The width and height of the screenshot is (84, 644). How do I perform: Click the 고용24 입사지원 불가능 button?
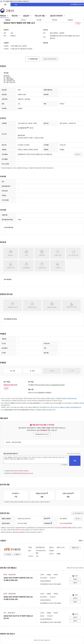50,59
